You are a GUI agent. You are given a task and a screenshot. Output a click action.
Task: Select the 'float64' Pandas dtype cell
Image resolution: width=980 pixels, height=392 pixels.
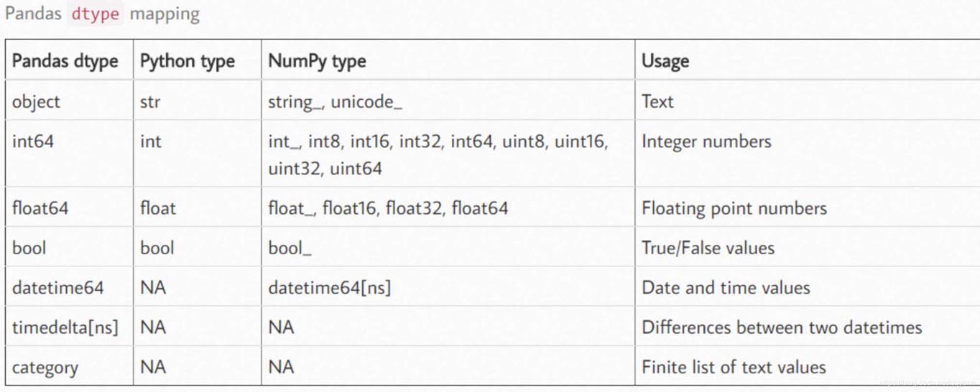click(x=40, y=208)
